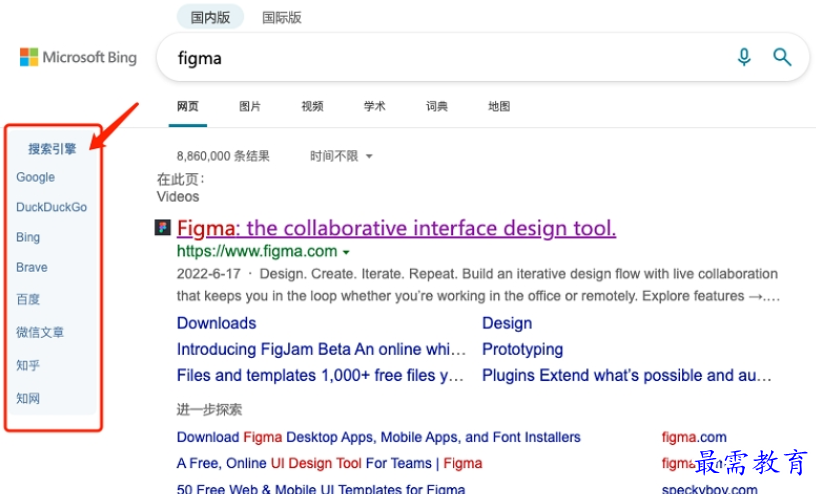This screenshot has width=816, height=494.
Task: Open Download Figma Desktop Apps link
Action: 378,437
